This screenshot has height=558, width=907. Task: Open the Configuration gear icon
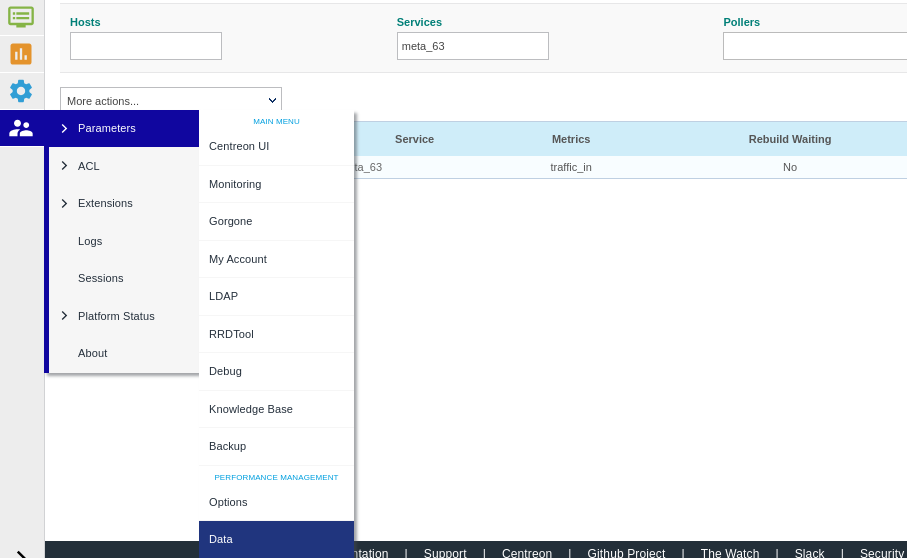pos(21,91)
